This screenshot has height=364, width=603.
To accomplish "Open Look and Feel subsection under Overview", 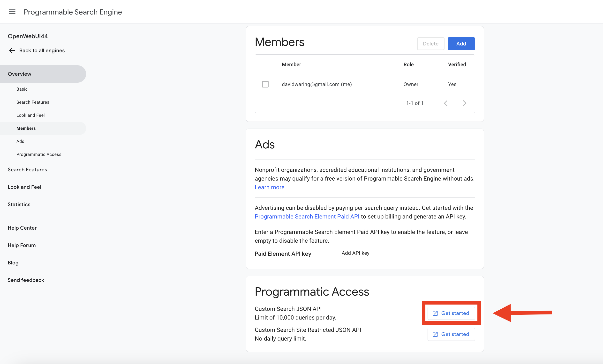I will tap(30, 115).
